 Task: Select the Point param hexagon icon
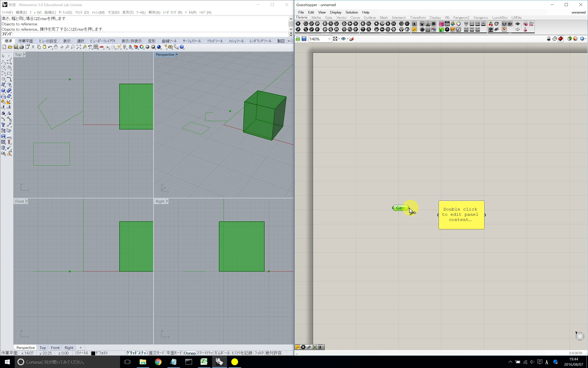pos(298,24)
